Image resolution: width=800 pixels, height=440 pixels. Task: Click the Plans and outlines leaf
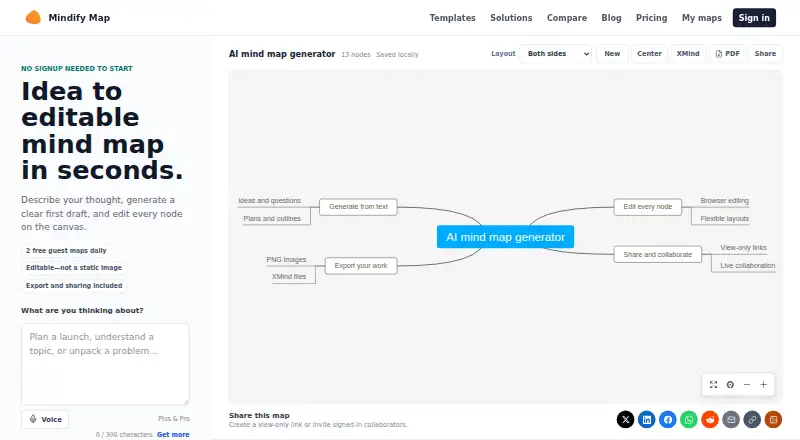272,218
